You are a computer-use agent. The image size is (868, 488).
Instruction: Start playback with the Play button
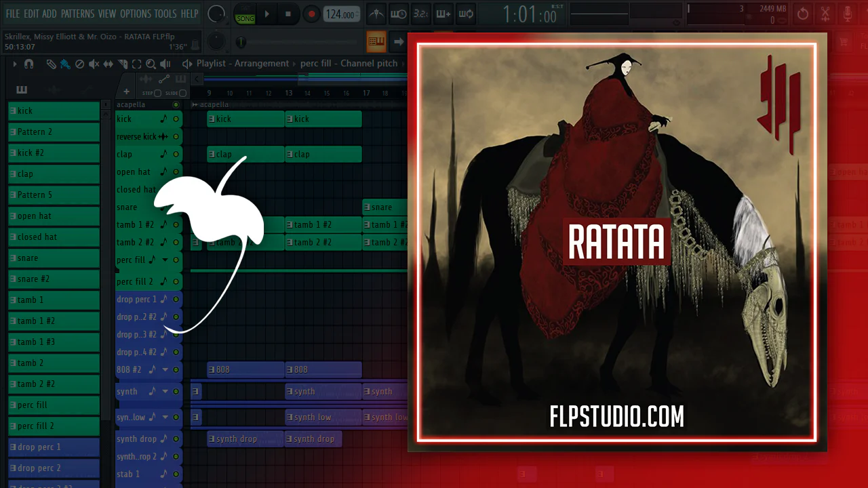267,14
